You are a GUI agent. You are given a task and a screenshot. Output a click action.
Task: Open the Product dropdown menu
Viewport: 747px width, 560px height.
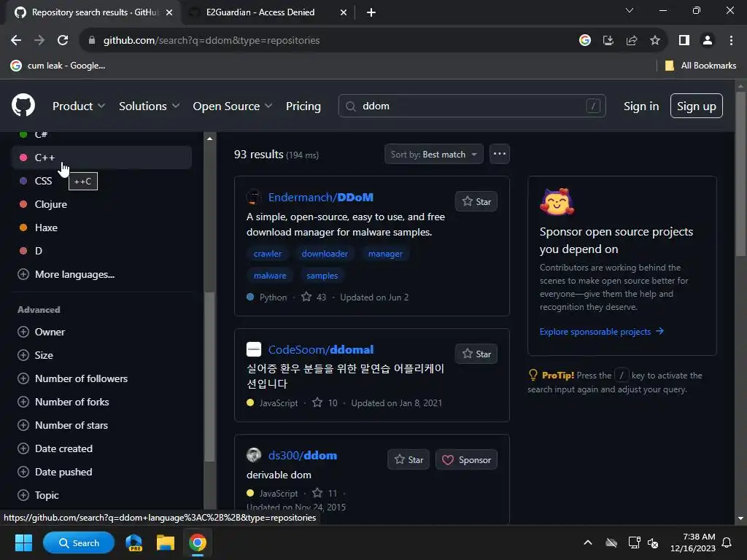(x=79, y=106)
